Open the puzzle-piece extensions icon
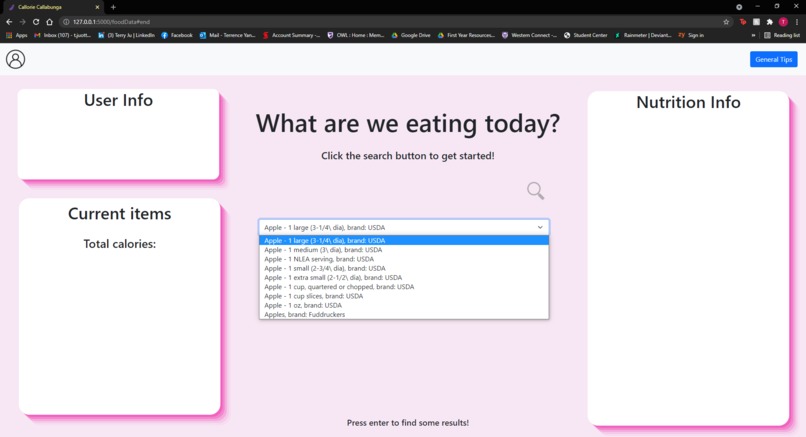 pos(770,22)
